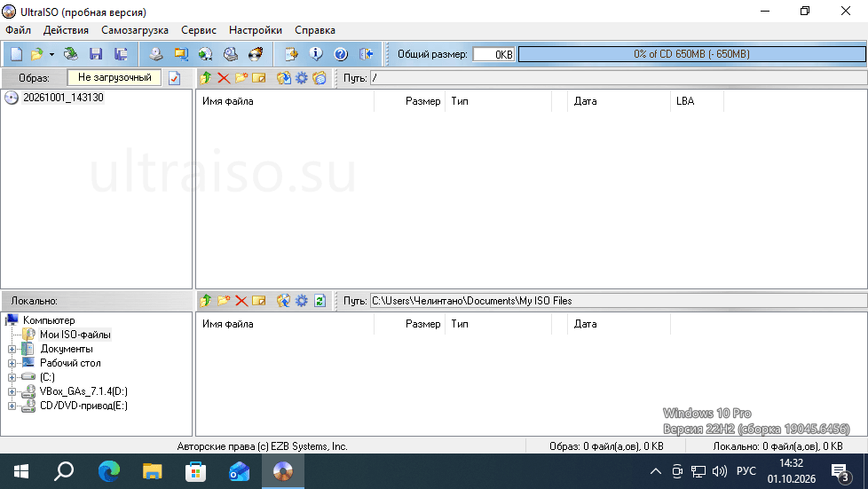Click the checkmark document icon beside boot type
The height and width of the screenshot is (489, 868).
point(174,78)
